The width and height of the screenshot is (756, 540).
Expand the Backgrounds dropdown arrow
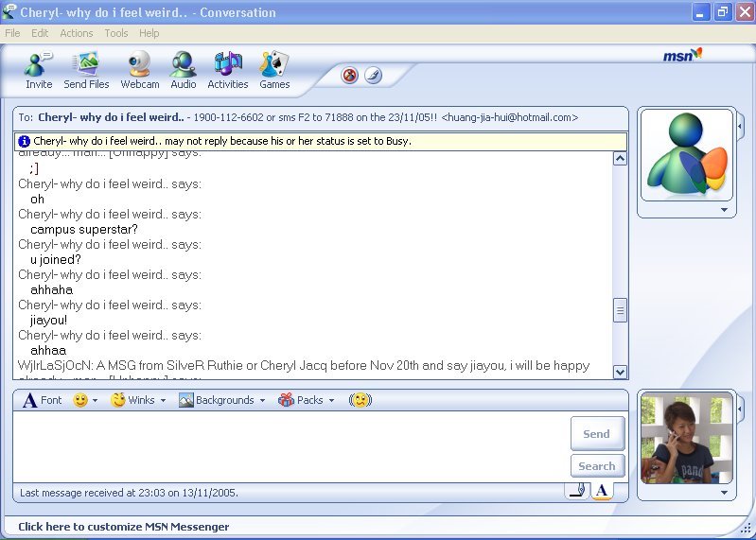(262, 400)
